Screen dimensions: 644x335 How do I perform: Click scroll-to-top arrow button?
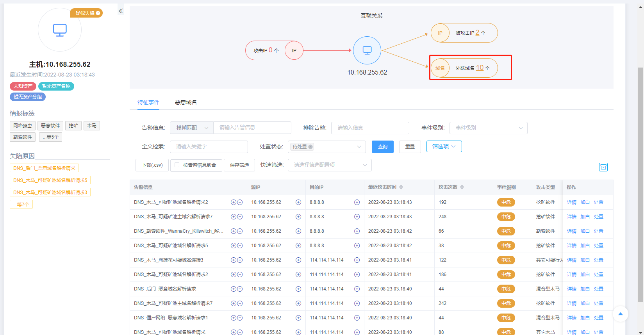click(620, 314)
